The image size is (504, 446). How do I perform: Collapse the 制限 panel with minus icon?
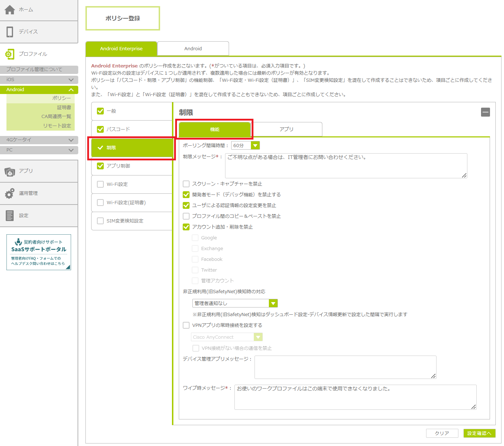tap(485, 112)
